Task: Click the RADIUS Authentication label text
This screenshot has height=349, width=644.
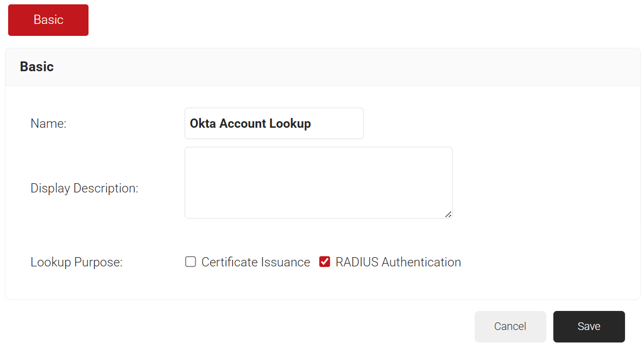Action: [x=398, y=262]
